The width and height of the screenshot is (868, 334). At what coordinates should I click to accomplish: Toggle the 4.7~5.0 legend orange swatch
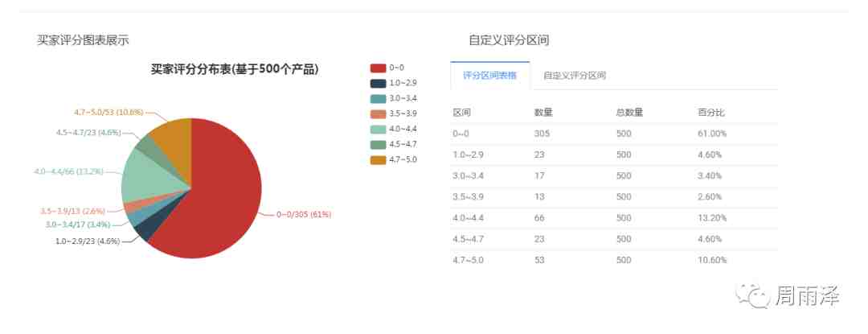pos(378,160)
